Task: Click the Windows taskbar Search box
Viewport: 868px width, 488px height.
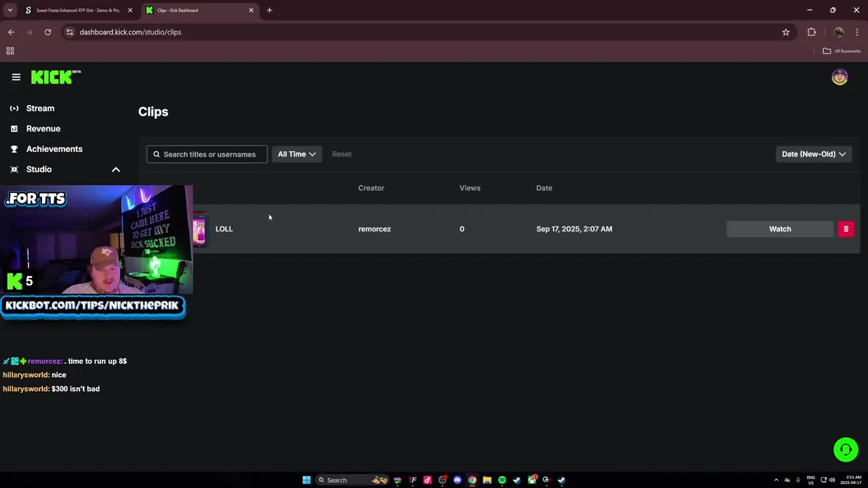Action: click(x=353, y=480)
